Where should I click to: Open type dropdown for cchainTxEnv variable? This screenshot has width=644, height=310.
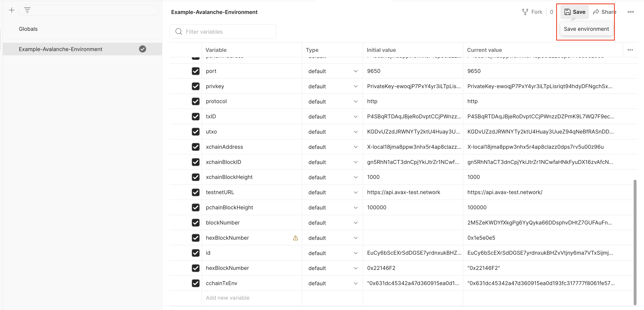pos(355,283)
